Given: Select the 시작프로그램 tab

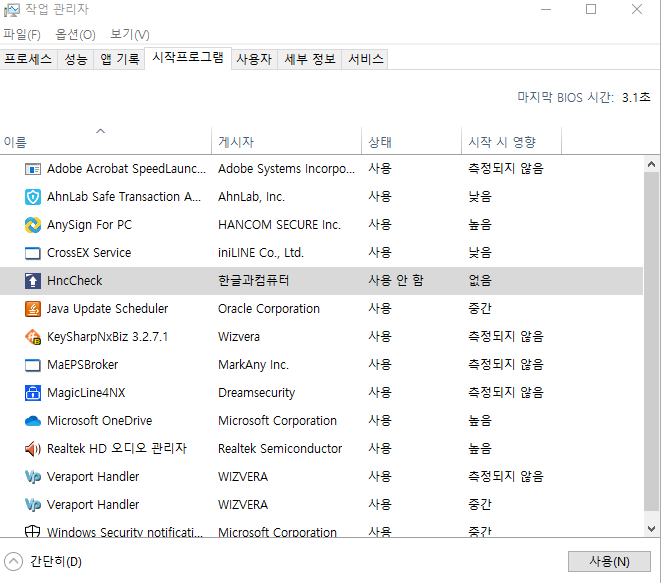Looking at the screenshot, I should pos(188,58).
